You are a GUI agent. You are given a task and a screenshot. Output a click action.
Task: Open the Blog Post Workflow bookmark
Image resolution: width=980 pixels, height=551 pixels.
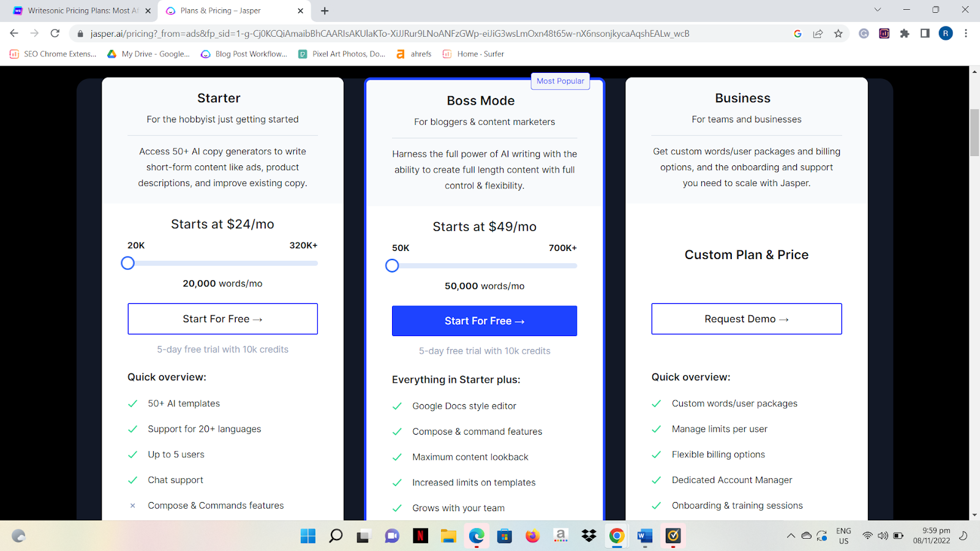point(244,54)
